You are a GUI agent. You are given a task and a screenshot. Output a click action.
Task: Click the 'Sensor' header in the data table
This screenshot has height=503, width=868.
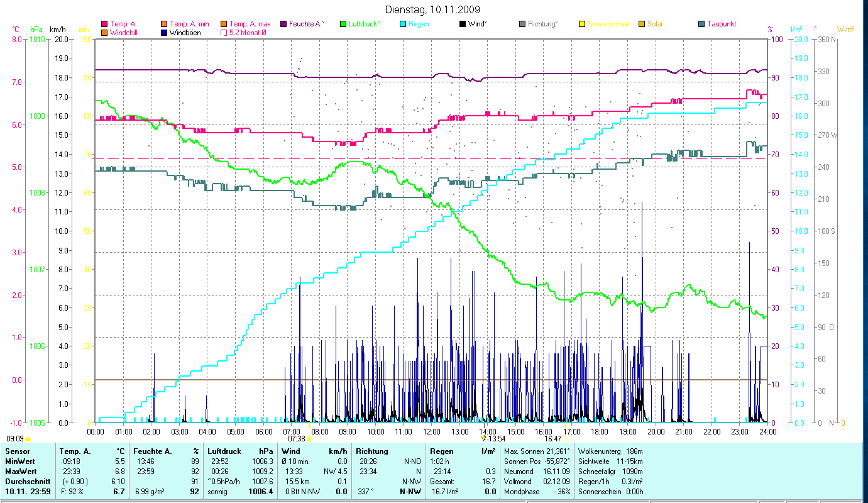point(16,451)
